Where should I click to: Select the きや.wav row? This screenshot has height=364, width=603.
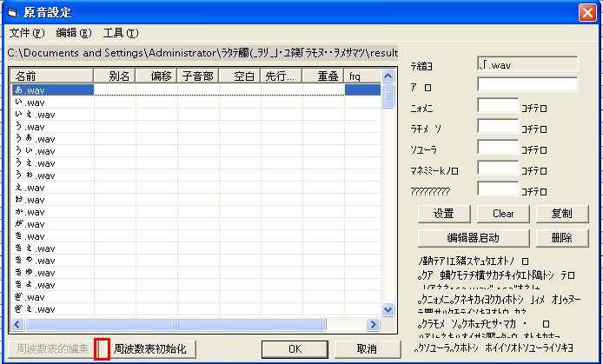196,261
